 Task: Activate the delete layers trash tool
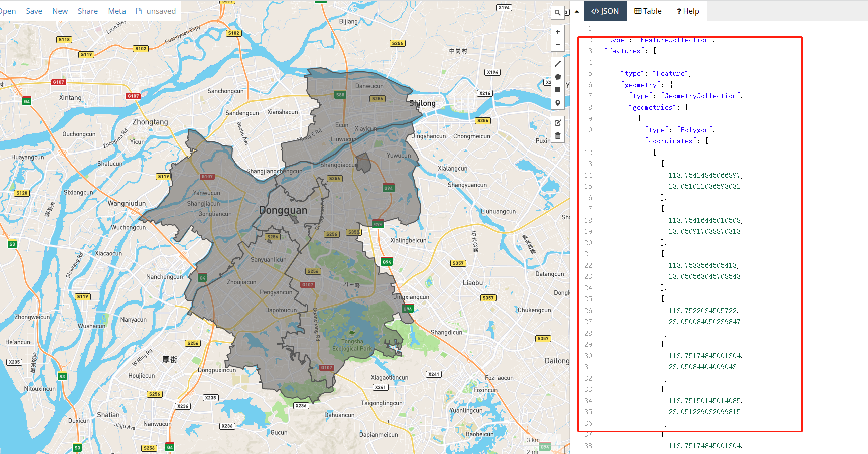(557, 136)
